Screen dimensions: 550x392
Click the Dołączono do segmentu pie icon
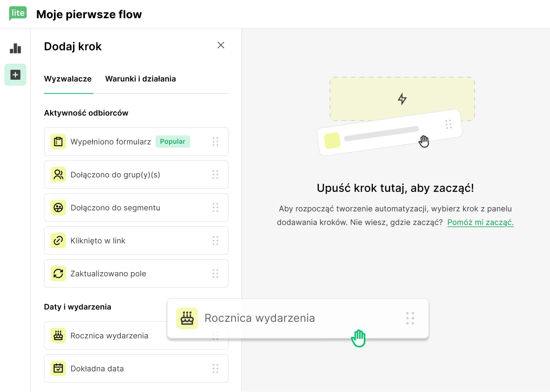click(58, 208)
